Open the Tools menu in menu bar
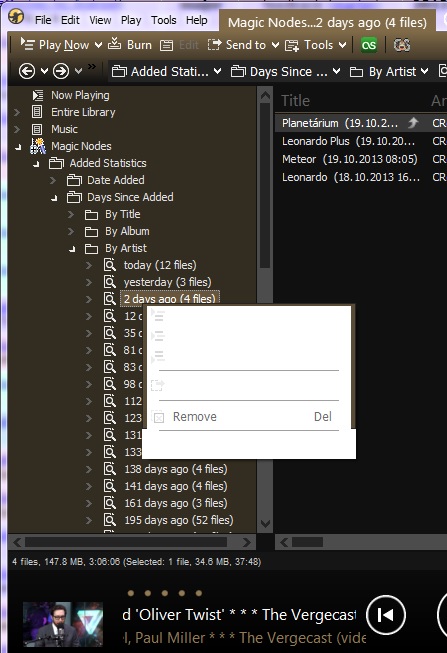Viewport: 447px width, 653px height. (x=163, y=20)
